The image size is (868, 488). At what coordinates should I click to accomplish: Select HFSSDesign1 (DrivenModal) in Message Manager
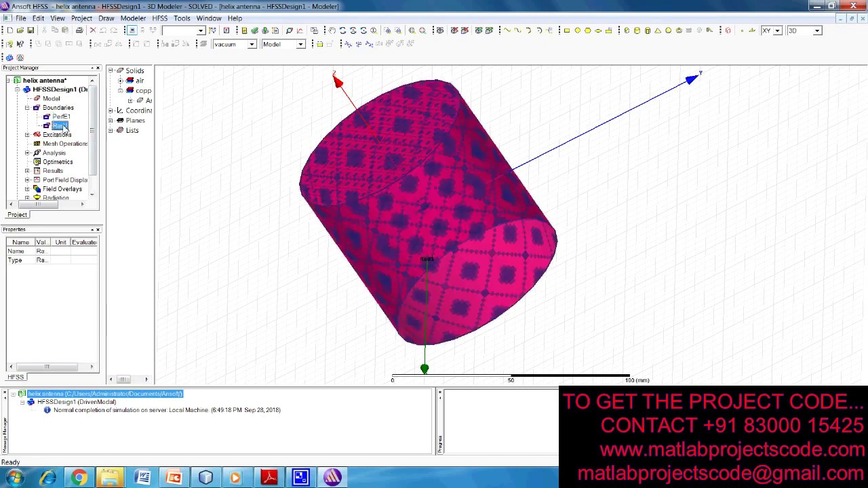coord(77,402)
